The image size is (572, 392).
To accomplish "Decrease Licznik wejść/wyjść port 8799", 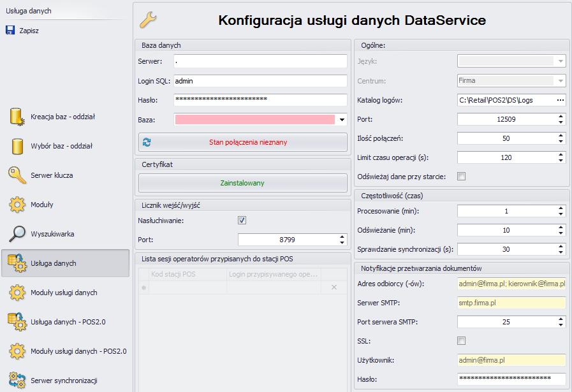I will [x=342, y=242].
